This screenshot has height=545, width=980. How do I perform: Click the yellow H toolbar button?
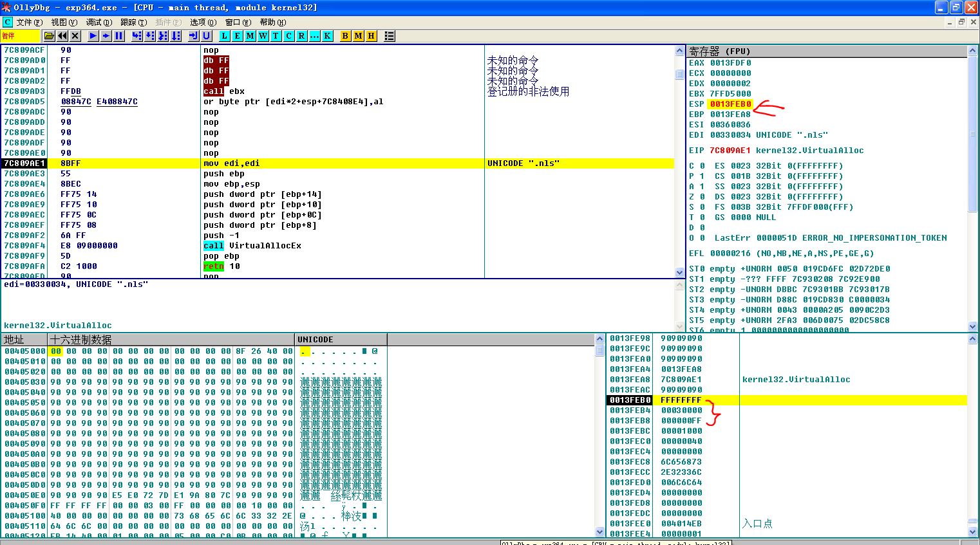click(372, 36)
